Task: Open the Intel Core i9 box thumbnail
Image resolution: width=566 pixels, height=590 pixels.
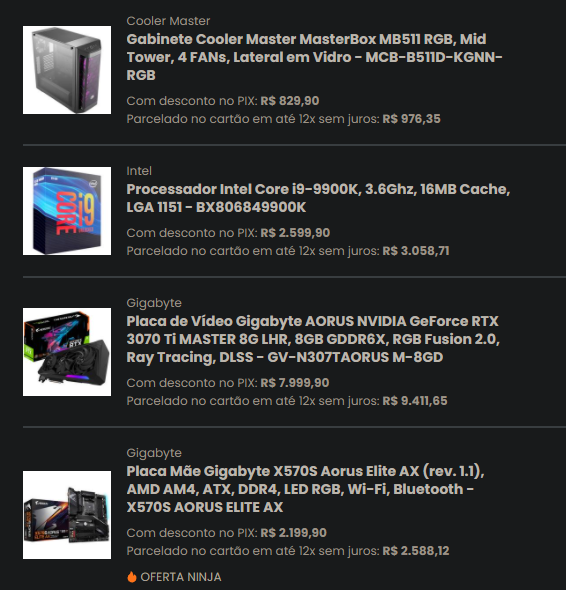Action: [x=67, y=211]
